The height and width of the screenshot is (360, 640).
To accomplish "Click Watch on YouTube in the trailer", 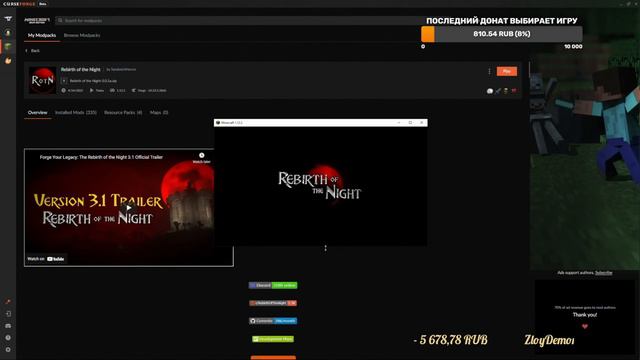I will pyautogui.click(x=46, y=259).
